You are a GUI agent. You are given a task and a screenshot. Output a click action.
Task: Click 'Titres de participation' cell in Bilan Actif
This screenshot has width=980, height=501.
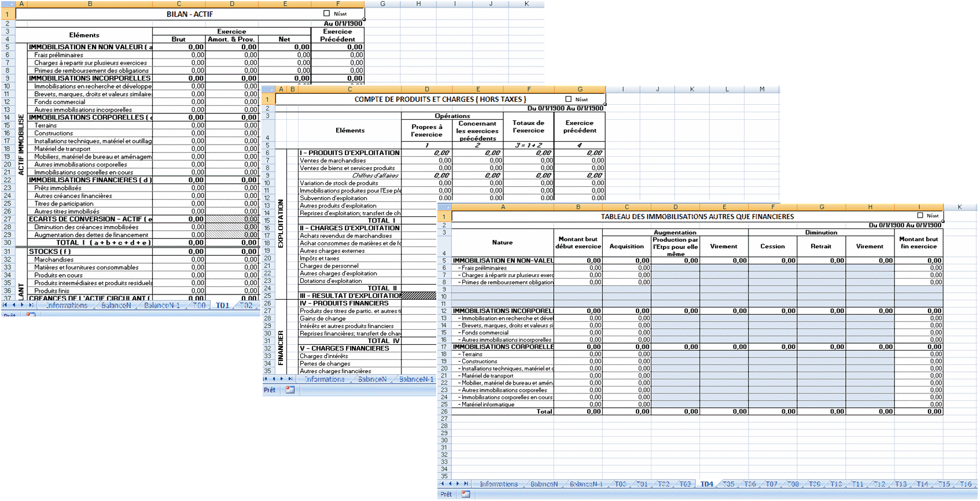tap(90, 203)
